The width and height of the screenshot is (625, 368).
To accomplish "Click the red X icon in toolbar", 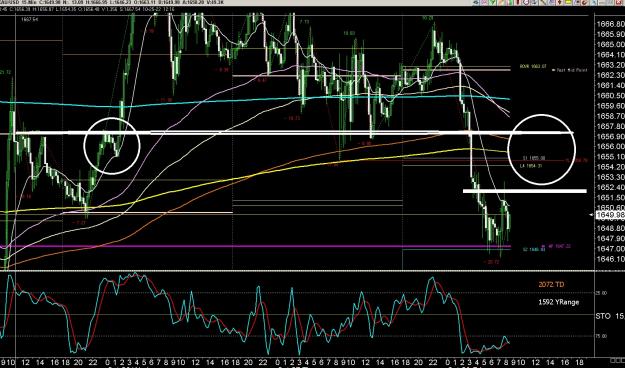I will (619, 2).
